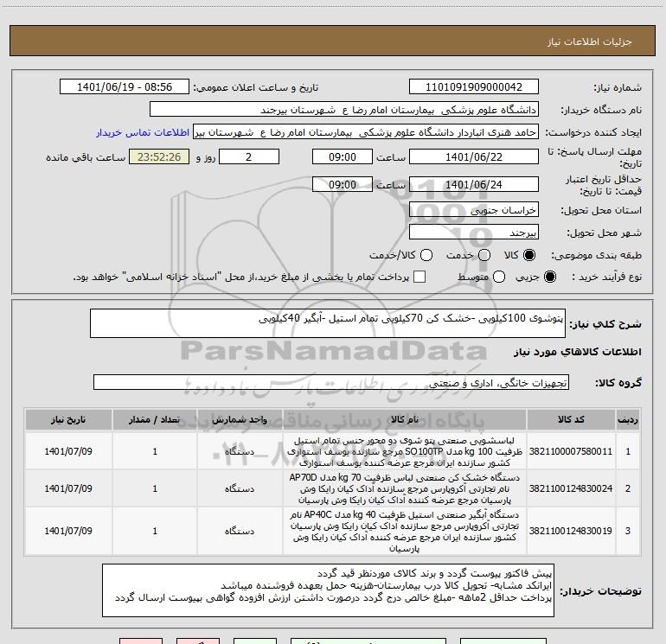Screen dimensions: 666x644
Task: Click the تاریخ نیاز column header
Action: 68,420
